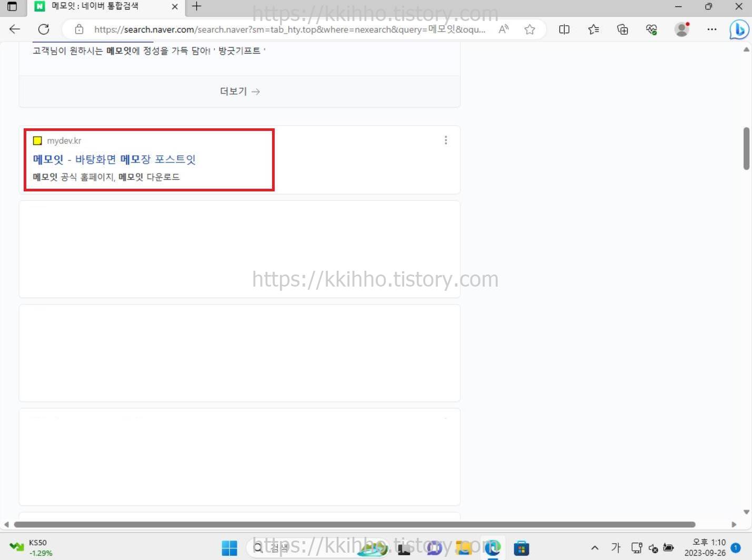Click 메모잇 공식 홈페이지 description text
Image resolution: width=752 pixels, height=560 pixels.
tap(106, 177)
